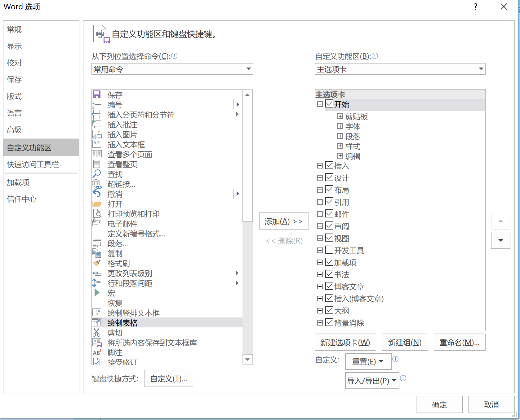
Task: Click the Hyperlink (超链接) globe icon
Action: [97, 184]
